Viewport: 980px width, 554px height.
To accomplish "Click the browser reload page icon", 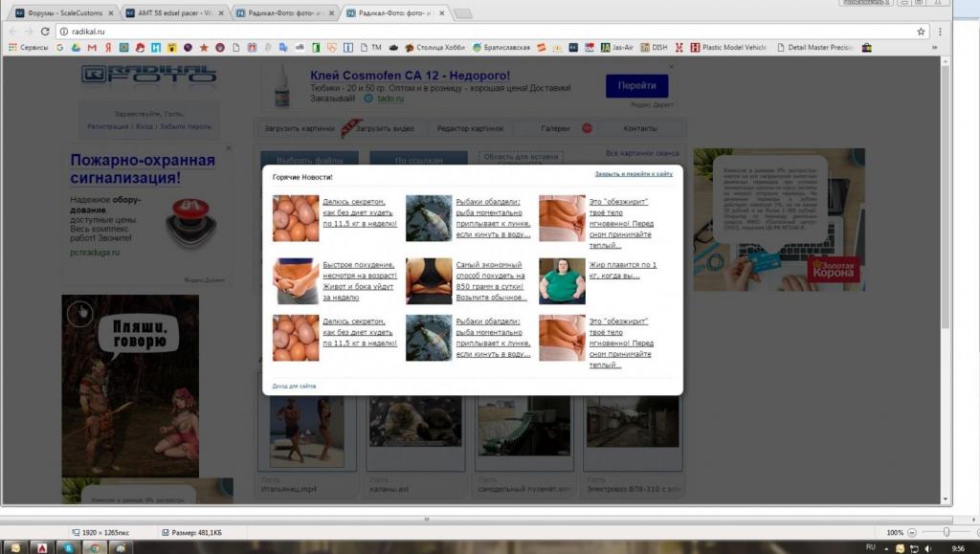I will coord(45,32).
